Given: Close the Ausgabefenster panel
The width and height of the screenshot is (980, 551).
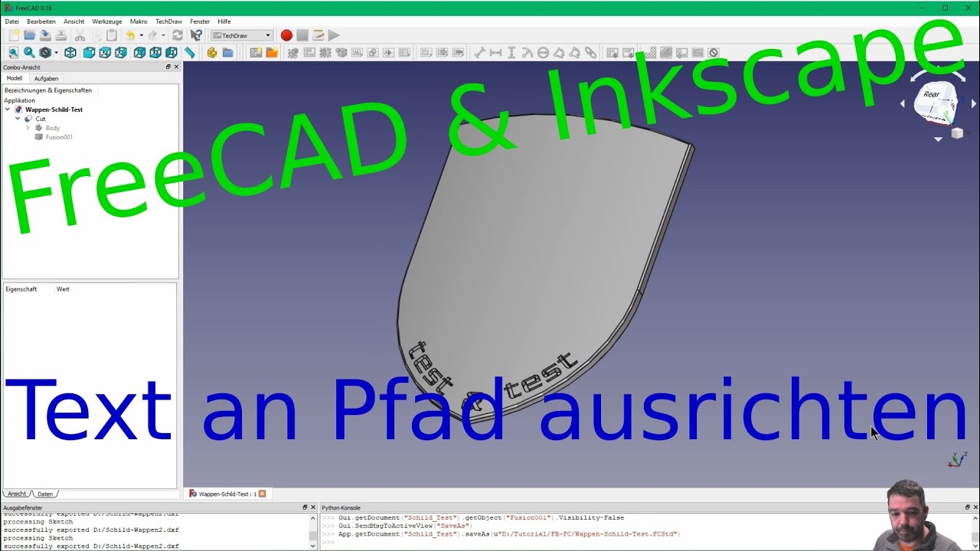Looking at the screenshot, I should [x=312, y=507].
